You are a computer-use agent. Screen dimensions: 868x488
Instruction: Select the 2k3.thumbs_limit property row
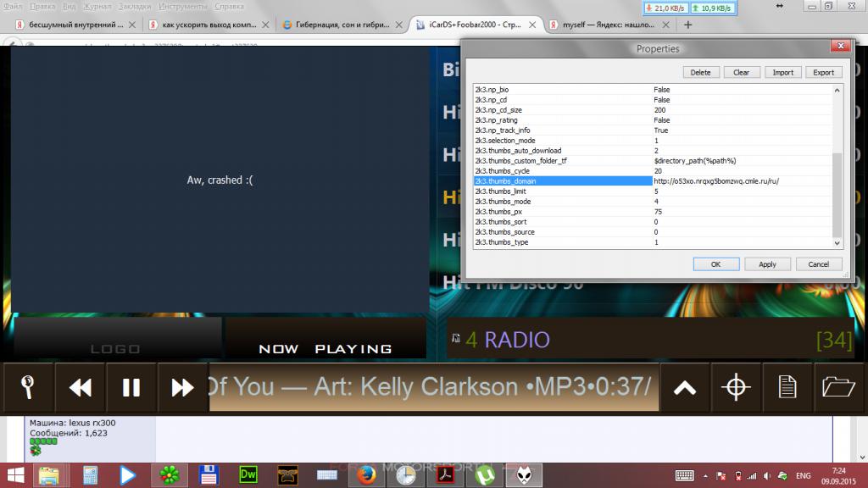click(x=652, y=191)
